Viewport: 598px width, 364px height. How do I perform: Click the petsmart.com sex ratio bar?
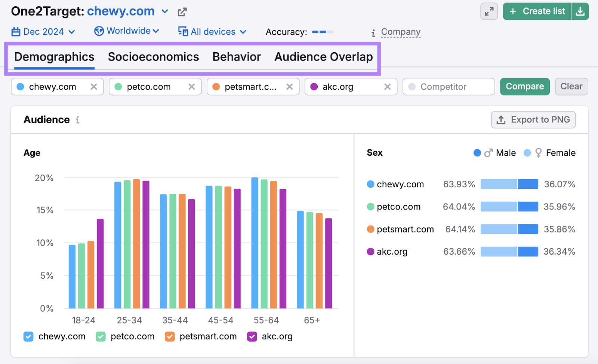[509, 229]
